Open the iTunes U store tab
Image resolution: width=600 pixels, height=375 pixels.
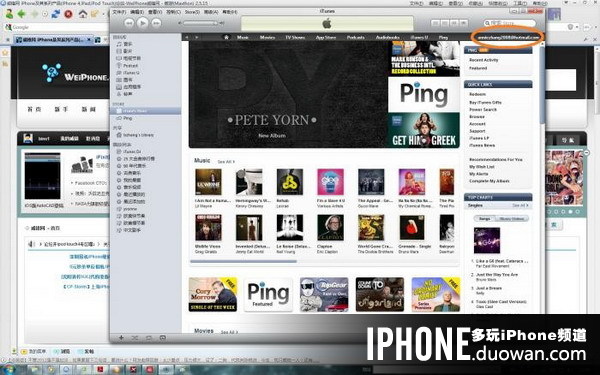[419, 37]
